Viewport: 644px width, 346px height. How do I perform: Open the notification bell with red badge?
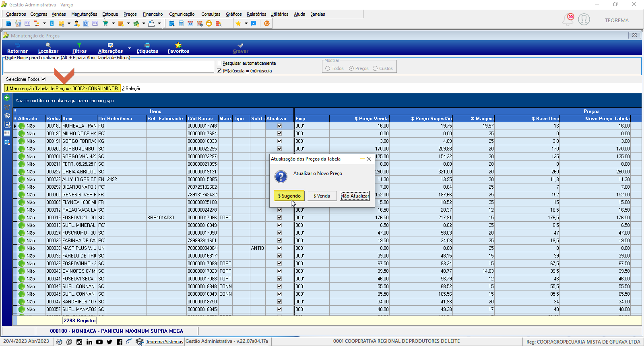(568, 19)
